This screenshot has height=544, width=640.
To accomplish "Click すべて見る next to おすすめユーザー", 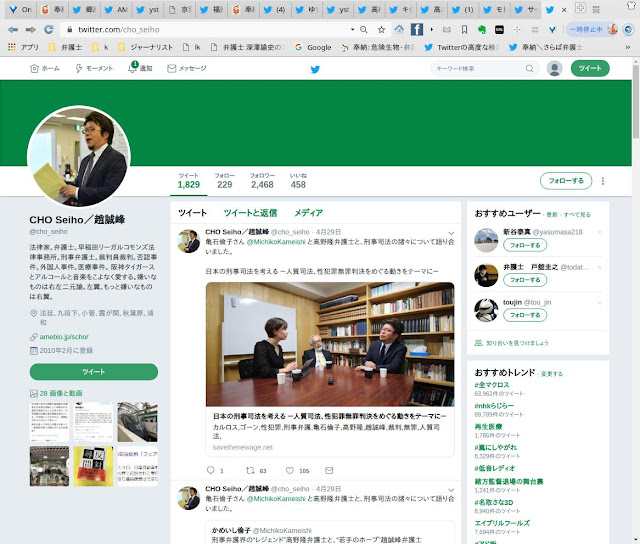I will coord(577,214).
